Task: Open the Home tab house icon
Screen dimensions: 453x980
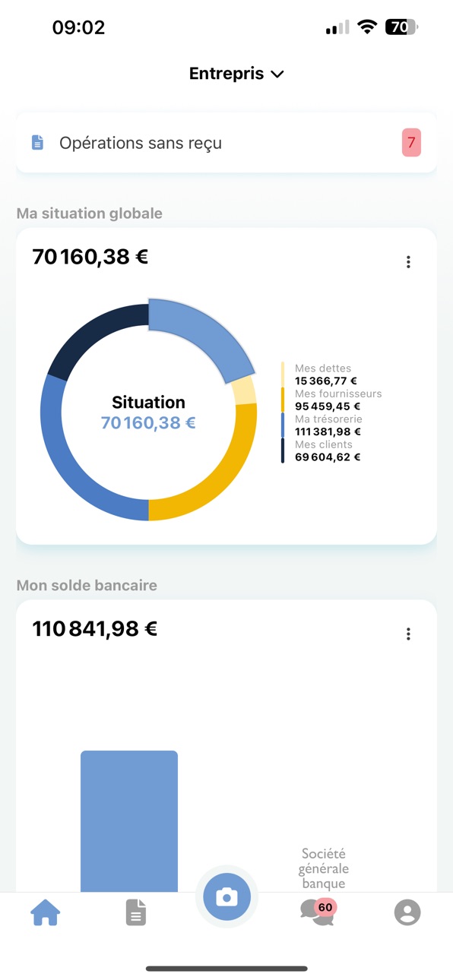Action: 45,912
